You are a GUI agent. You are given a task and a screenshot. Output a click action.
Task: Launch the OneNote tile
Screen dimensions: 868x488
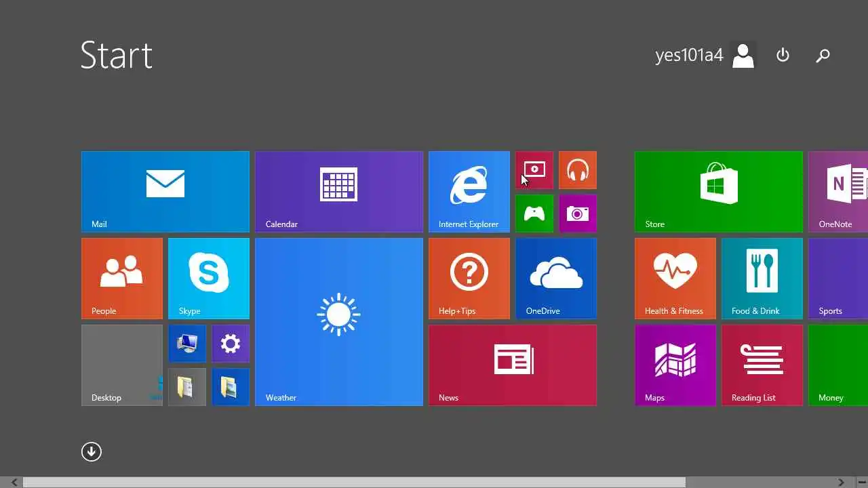pyautogui.click(x=838, y=192)
